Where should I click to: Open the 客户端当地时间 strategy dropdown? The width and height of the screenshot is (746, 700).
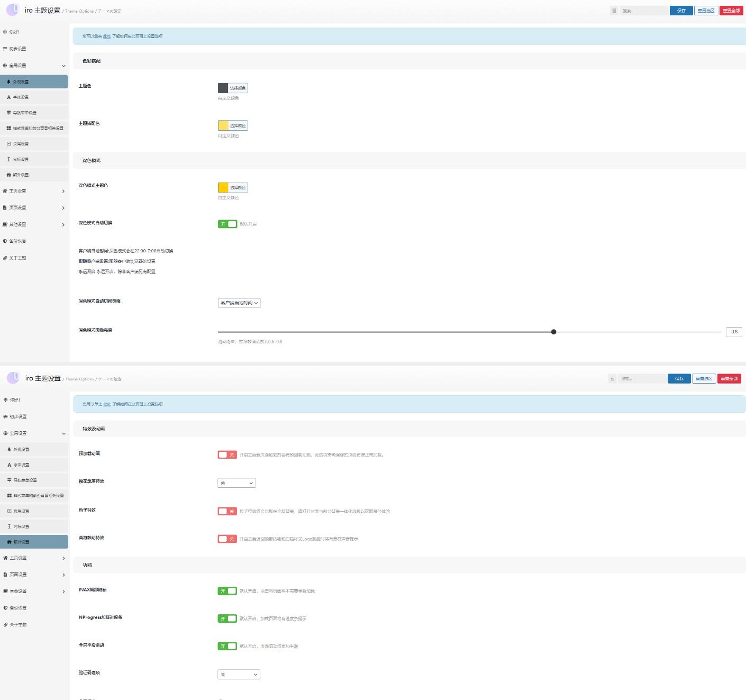tap(239, 303)
